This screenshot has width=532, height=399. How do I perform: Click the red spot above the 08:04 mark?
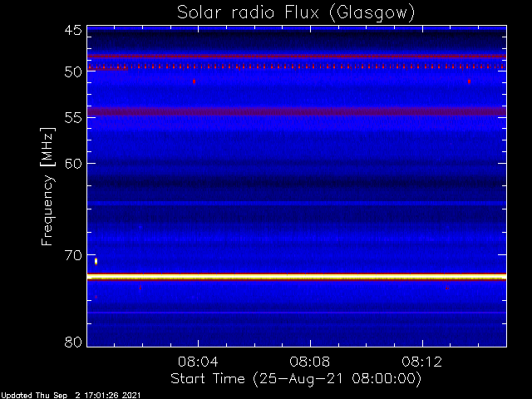click(194, 81)
